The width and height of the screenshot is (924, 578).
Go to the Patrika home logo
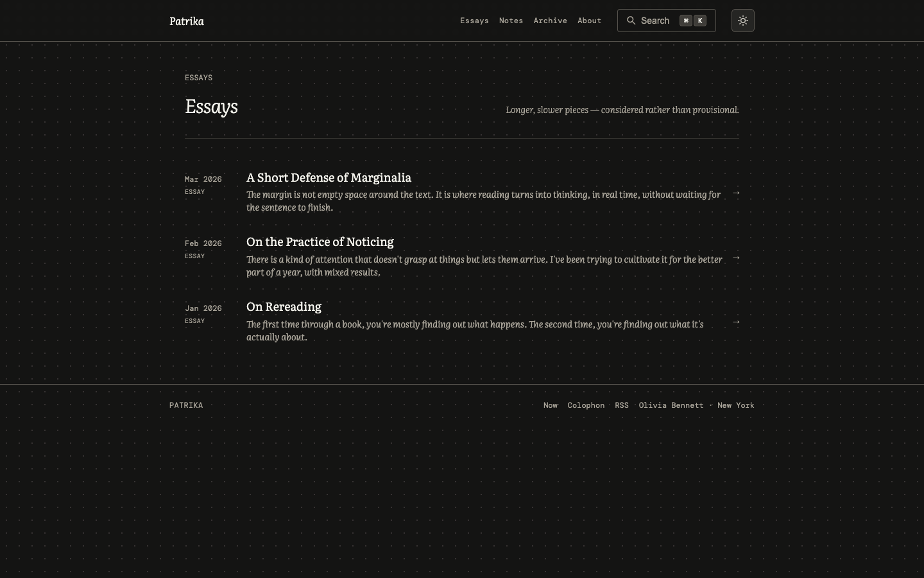point(187,21)
